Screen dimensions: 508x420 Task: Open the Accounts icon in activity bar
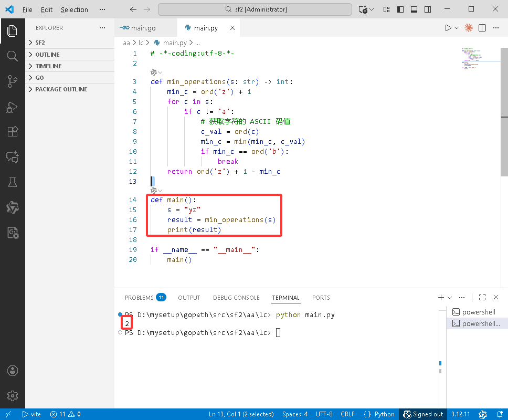tap(12, 371)
